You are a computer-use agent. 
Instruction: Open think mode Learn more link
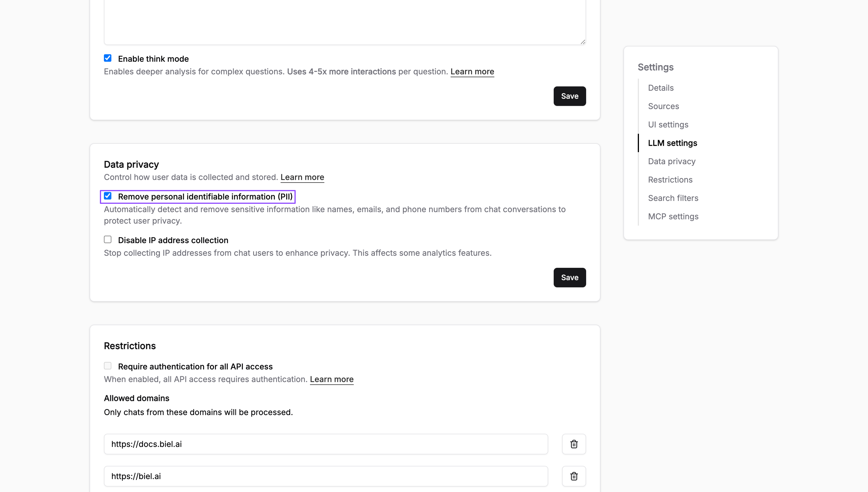(472, 72)
